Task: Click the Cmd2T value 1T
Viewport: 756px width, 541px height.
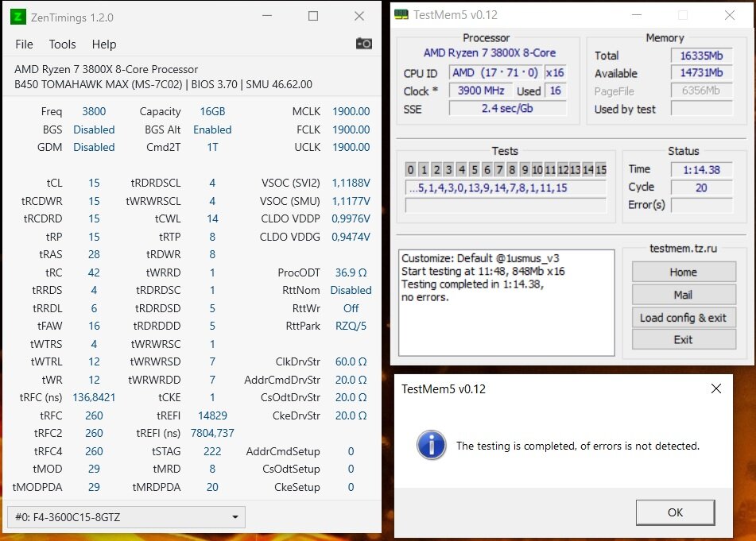Action: pos(212,147)
